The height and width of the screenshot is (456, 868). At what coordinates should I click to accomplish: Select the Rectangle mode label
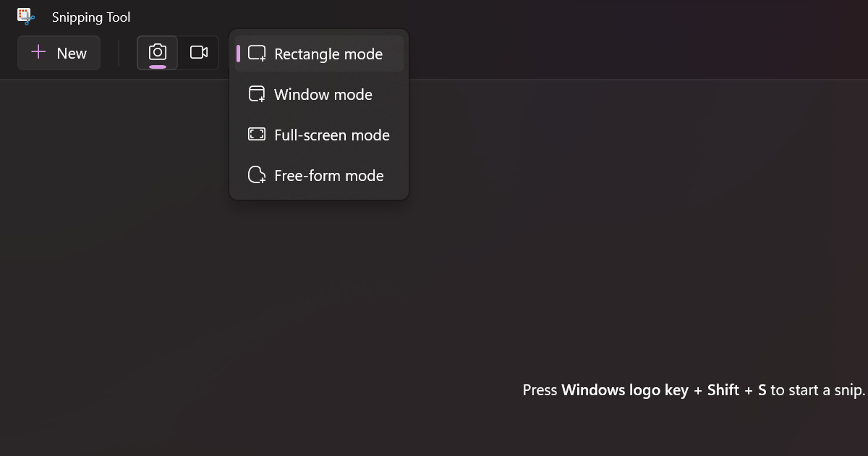[x=328, y=54]
